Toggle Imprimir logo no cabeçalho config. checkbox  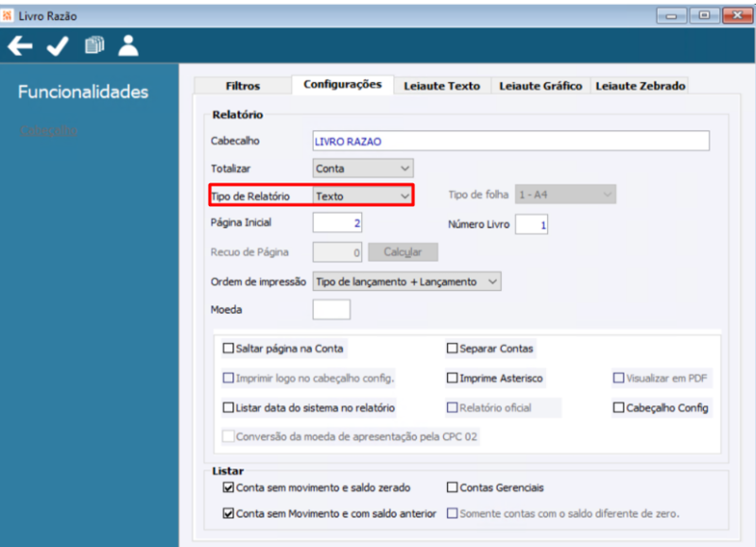(x=229, y=378)
